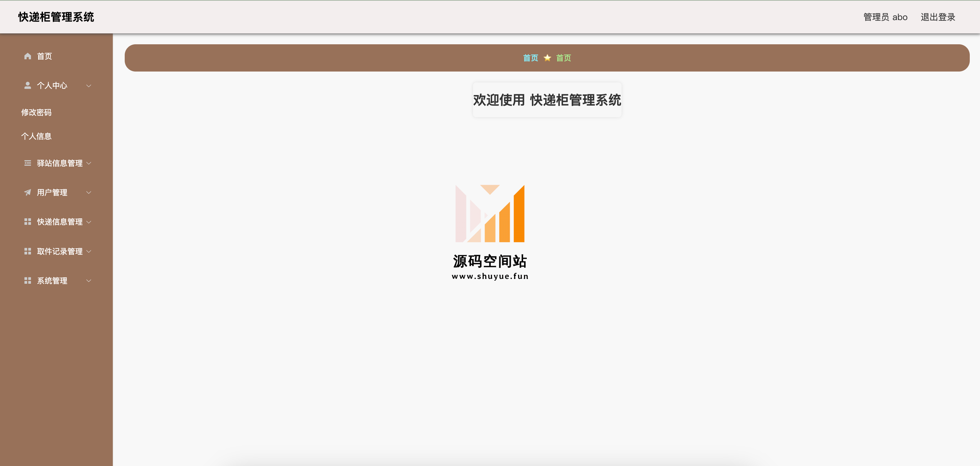
Task: Expand the 用户管理 chevron
Action: pyautogui.click(x=89, y=193)
